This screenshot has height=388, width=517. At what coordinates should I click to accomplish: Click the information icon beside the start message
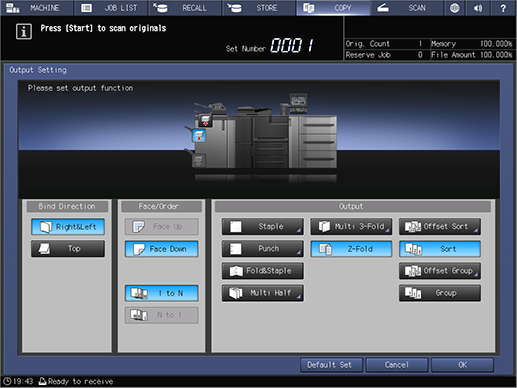24,32
